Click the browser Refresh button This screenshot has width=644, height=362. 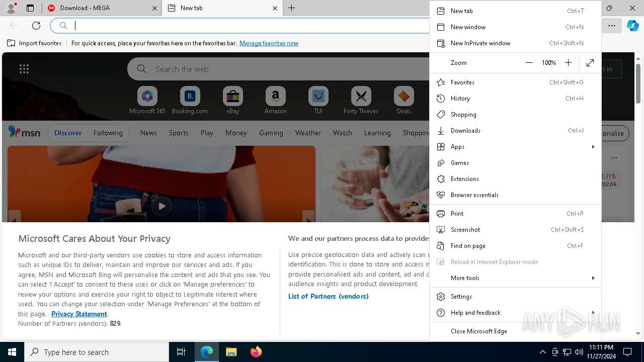click(x=36, y=26)
